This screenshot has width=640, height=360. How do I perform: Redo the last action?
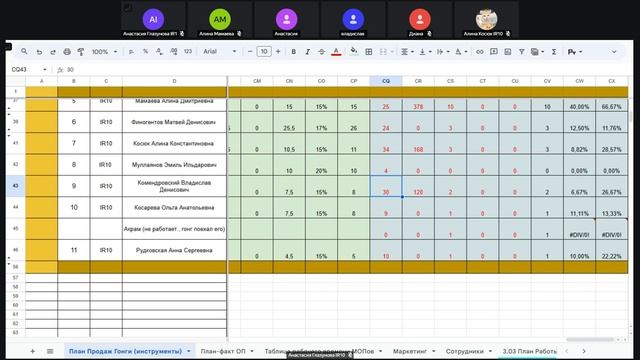tap(53, 52)
